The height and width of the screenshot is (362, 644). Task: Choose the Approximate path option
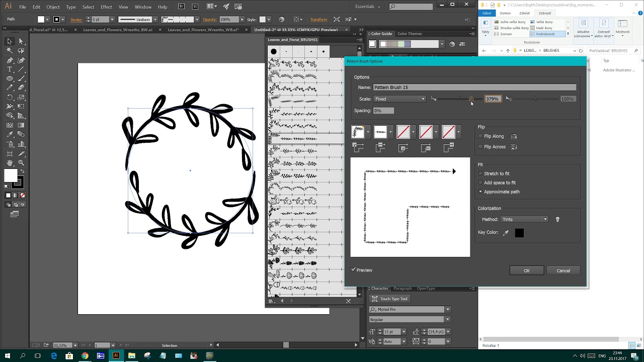click(480, 192)
